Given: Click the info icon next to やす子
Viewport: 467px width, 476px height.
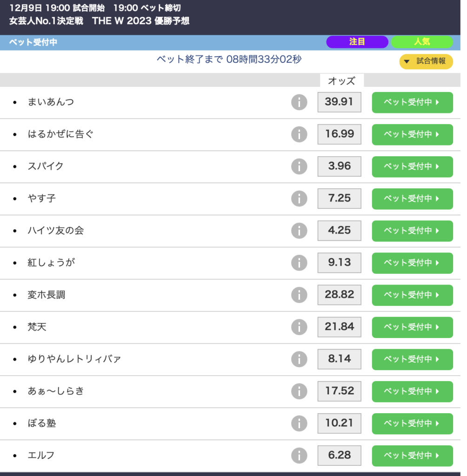Looking at the screenshot, I should [299, 198].
